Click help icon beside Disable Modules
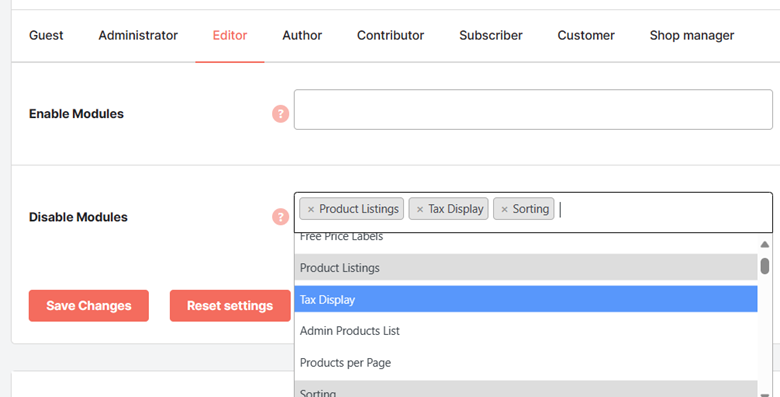 (x=281, y=217)
